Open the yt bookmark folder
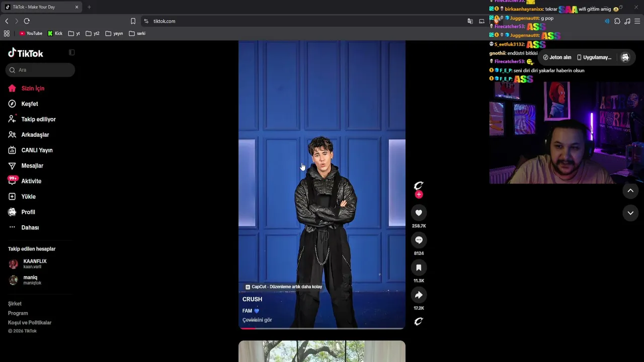Image resolution: width=644 pixels, height=362 pixels. click(x=74, y=34)
